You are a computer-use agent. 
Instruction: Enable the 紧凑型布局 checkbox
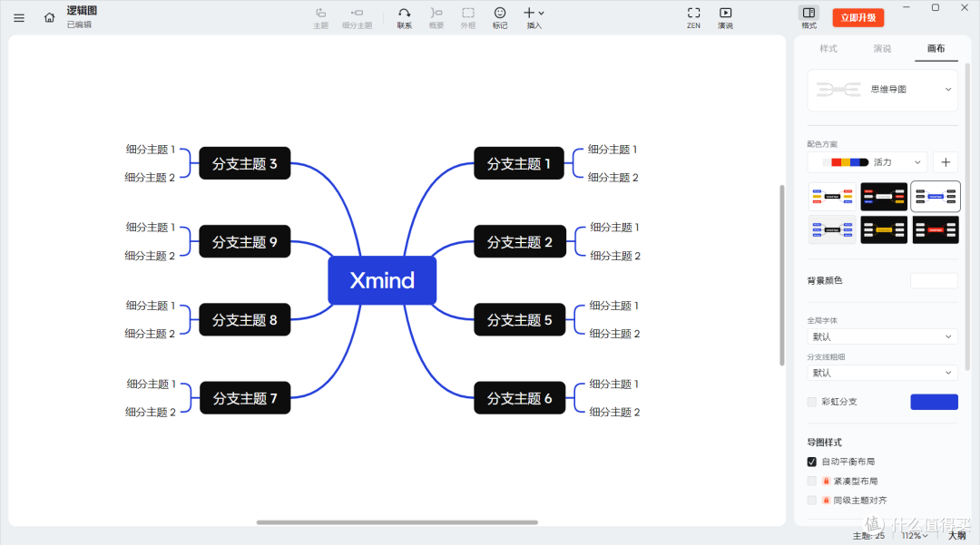[812, 482]
